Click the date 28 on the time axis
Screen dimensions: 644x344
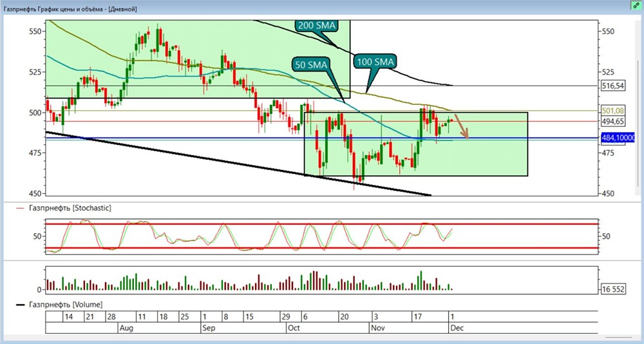(111, 317)
